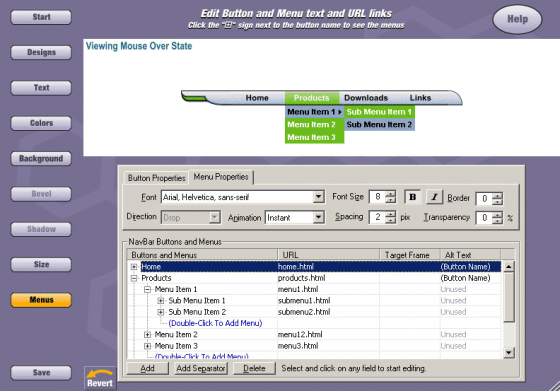Click the menu3.html URL cell

[328, 346]
